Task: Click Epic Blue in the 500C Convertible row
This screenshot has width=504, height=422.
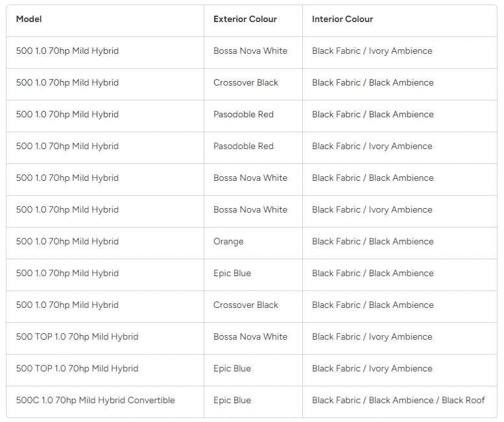Action: (x=232, y=401)
